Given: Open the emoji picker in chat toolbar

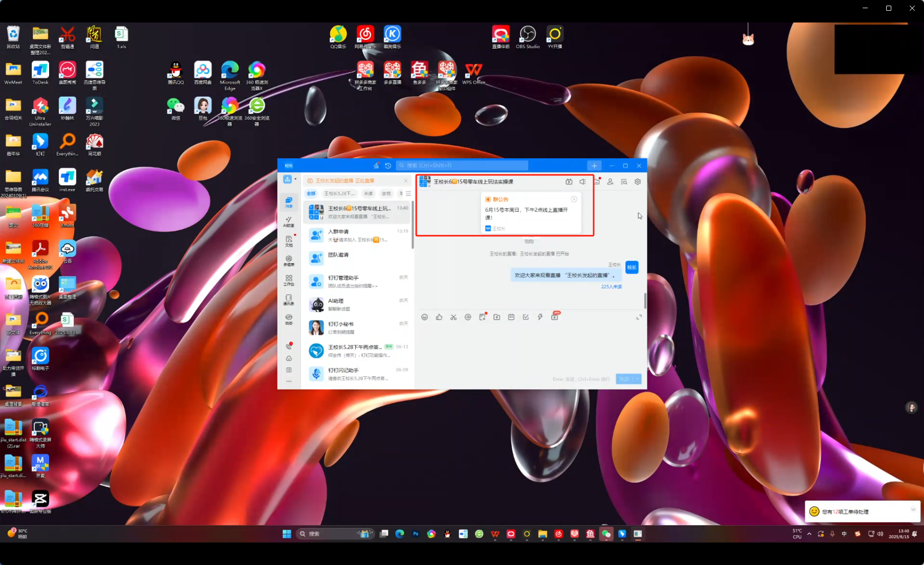Looking at the screenshot, I should 424,318.
